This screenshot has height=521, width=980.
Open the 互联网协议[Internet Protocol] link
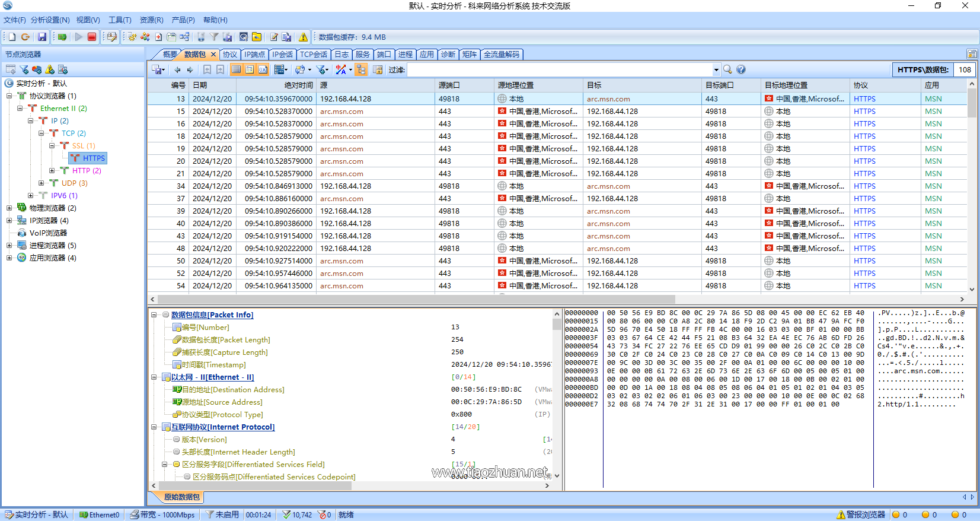click(223, 427)
